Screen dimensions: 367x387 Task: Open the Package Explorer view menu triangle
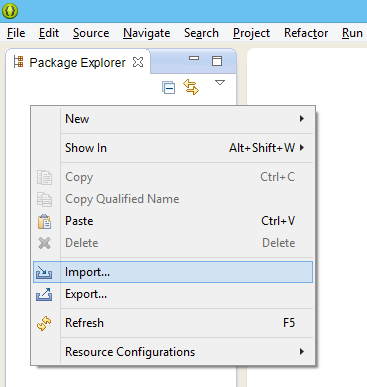pyautogui.click(x=220, y=82)
